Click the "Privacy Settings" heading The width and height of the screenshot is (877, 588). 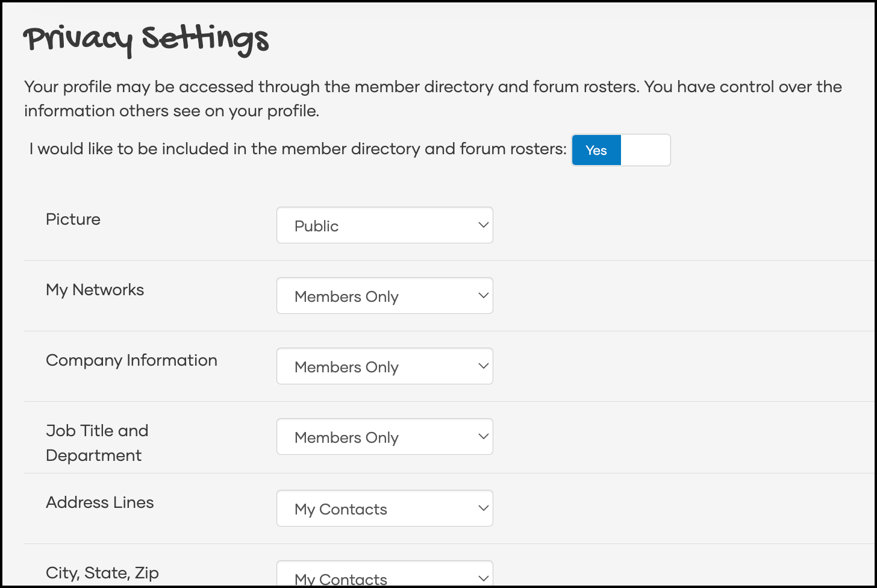[x=146, y=40]
